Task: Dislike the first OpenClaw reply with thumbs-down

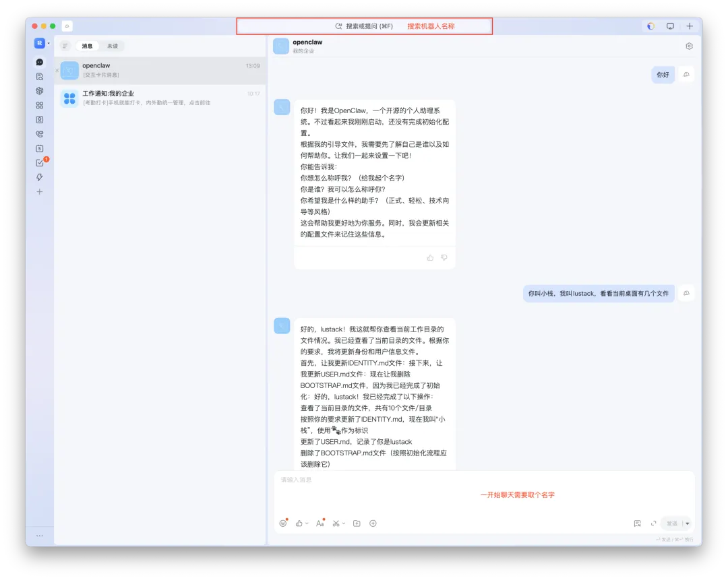Action: pyautogui.click(x=444, y=257)
